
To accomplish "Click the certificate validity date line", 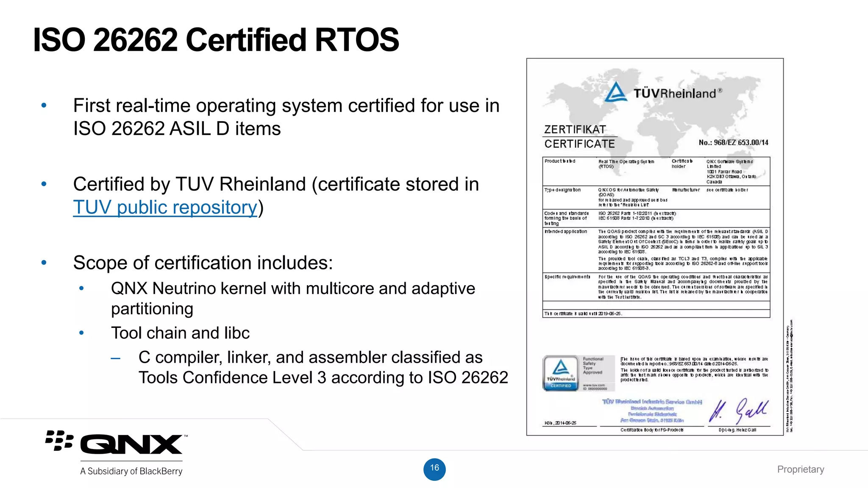I will pyautogui.click(x=583, y=314).
